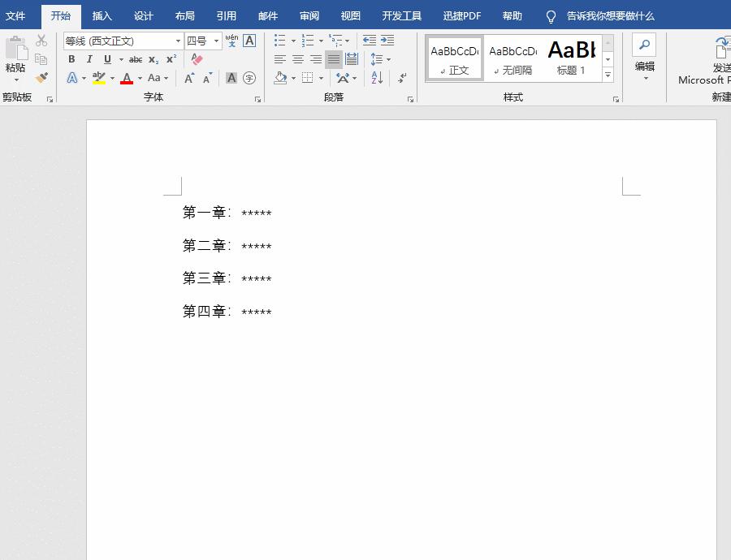This screenshot has width=731, height=560.
Task: Toggle Italic formatting
Action: [89, 59]
